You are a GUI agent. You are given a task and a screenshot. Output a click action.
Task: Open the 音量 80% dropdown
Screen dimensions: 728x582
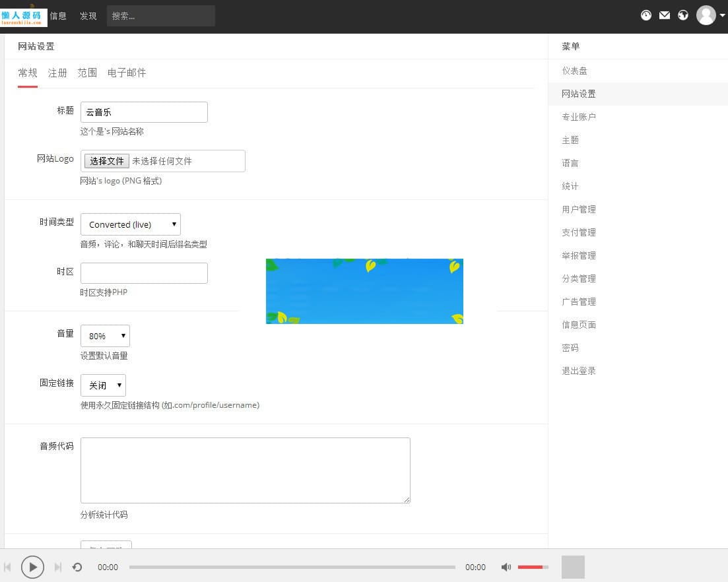(104, 336)
